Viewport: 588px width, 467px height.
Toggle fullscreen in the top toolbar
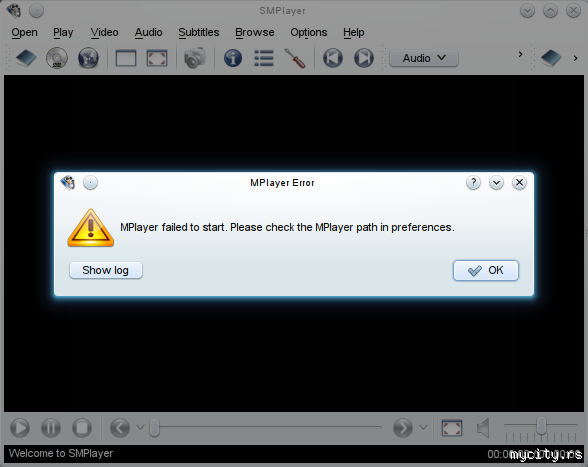157,58
